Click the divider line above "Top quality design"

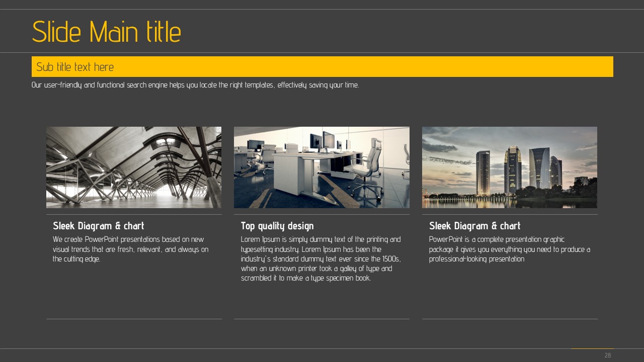(321, 215)
